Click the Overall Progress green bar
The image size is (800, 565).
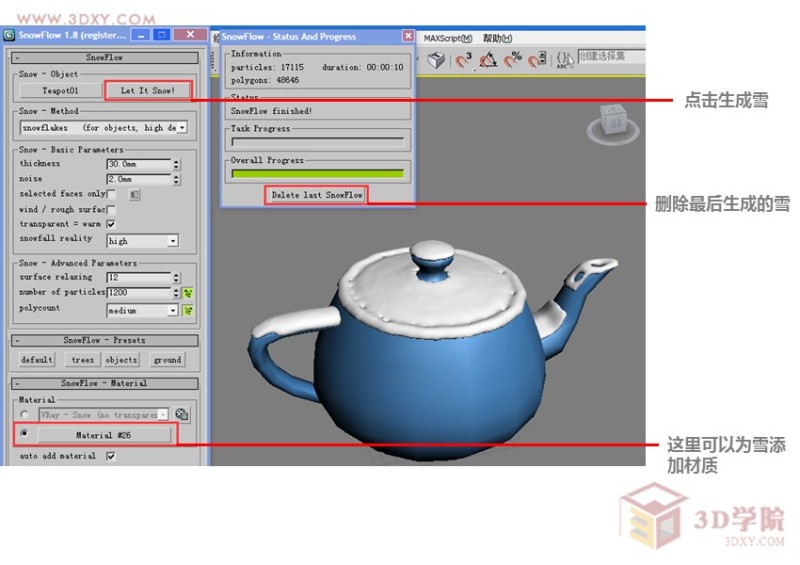[x=317, y=174]
